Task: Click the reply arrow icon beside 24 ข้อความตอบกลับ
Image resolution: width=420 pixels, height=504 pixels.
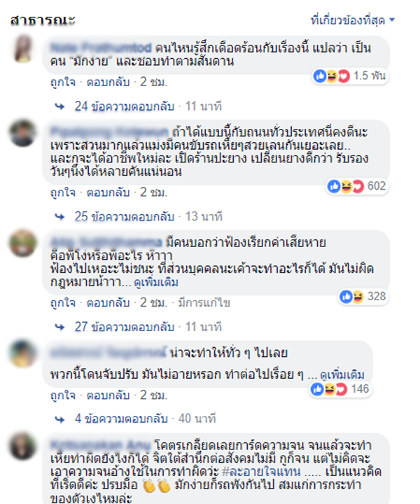Action: tap(59, 106)
